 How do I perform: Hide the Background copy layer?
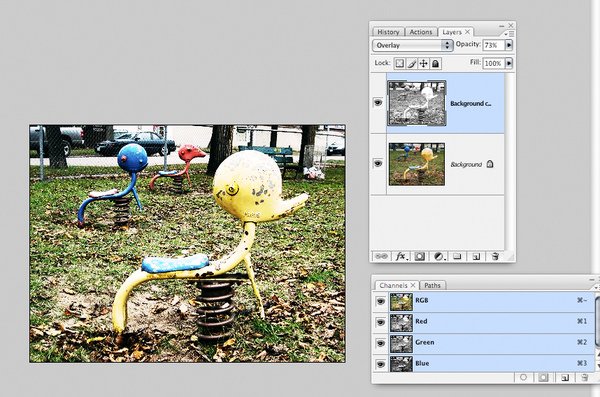pos(378,103)
